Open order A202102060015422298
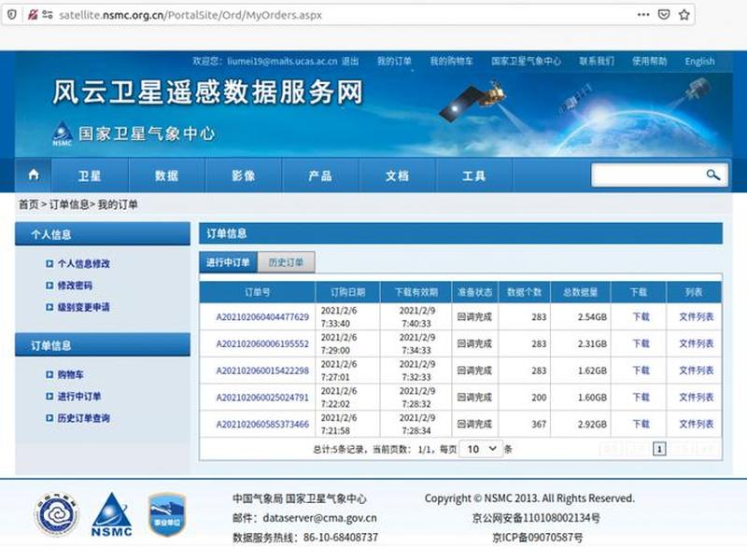Viewport: 747px width, 560px height. pyautogui.click(x=262, y=371)
